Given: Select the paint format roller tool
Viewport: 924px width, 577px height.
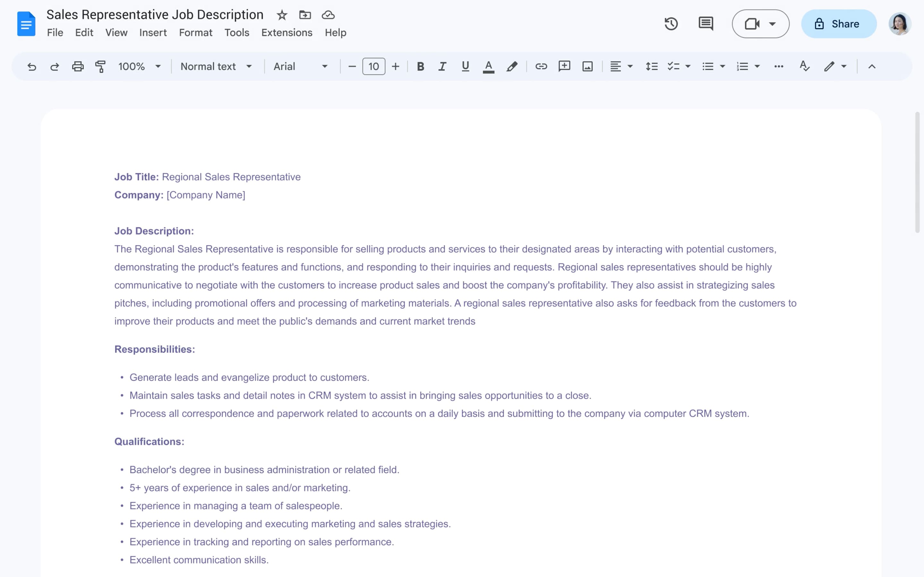Looking at the screenshot, I should (x=100, y=67).
